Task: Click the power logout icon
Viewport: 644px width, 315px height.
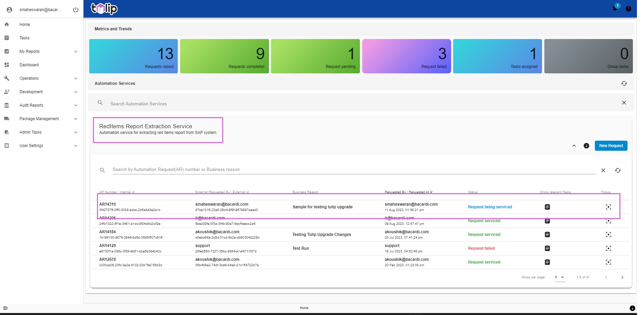Action: 76,10
